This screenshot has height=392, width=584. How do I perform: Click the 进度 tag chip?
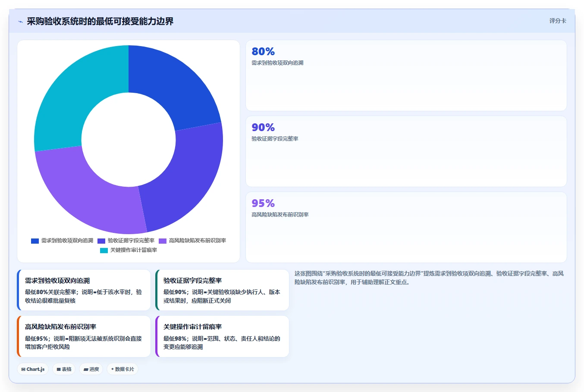pyautogui.click(x=91, y=369)
